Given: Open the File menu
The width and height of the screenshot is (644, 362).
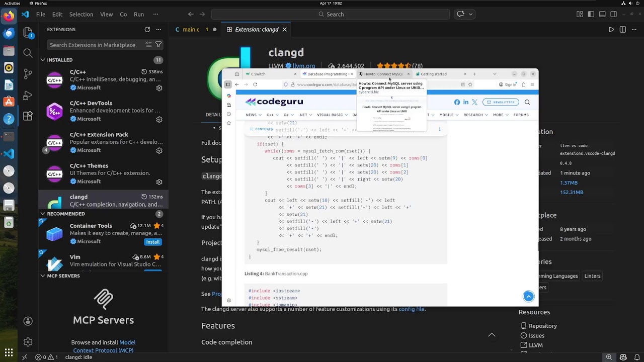Looking at the screenshot, I should pyautogui.click(x=41, y=14).
